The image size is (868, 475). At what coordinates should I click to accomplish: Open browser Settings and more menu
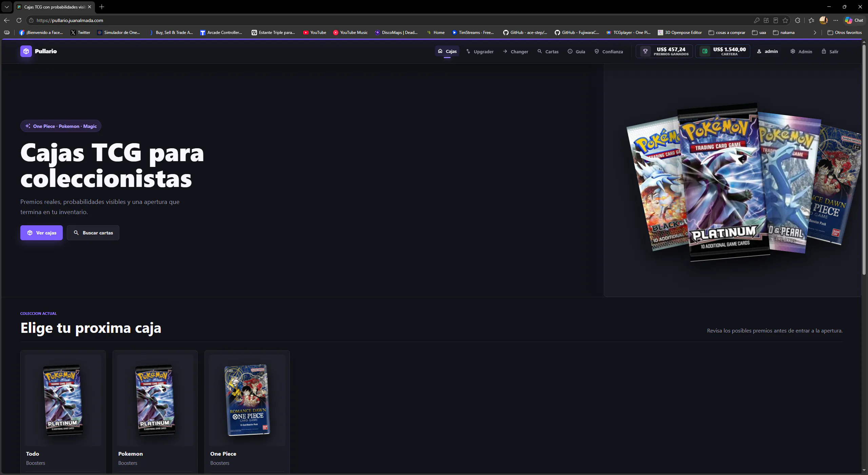[x=836, y=20]
